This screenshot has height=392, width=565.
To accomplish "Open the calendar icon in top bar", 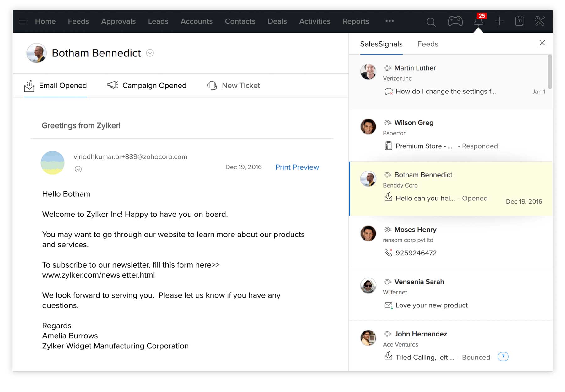I will 519,21.
